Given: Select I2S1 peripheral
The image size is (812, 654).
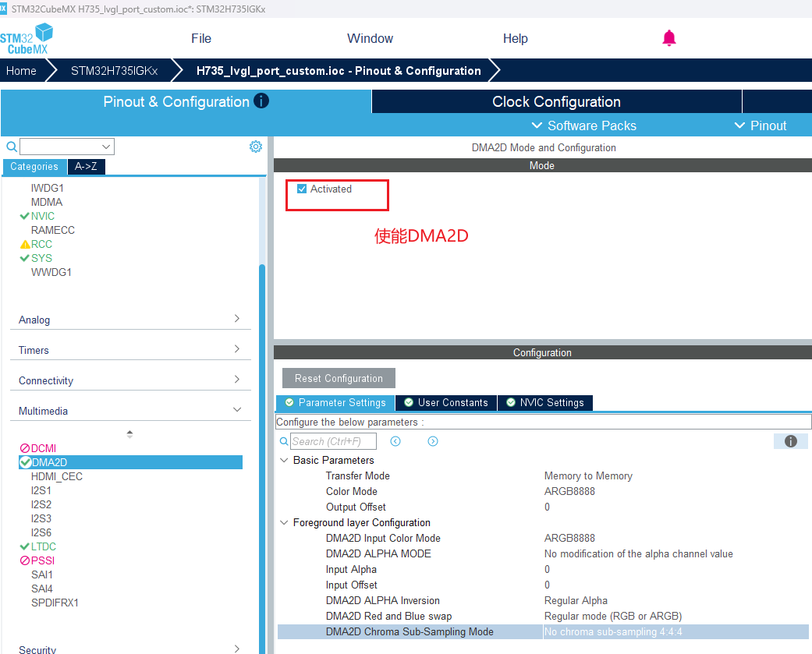Looking at the screenshot, I should pos(41,490).
